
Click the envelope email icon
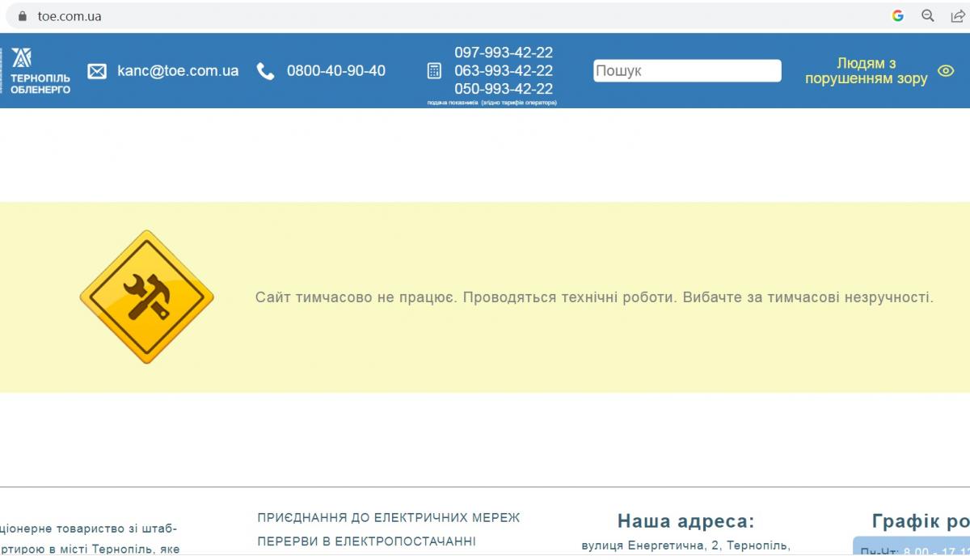pos(97,71)
